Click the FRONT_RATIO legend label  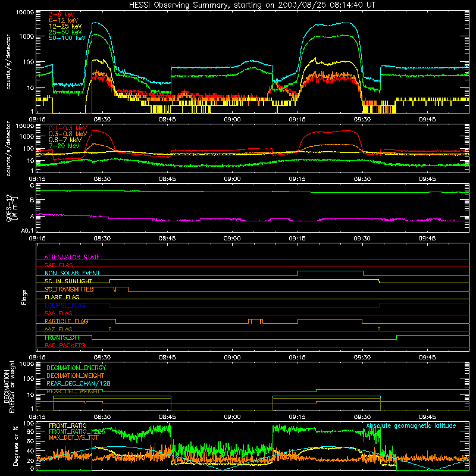[x=68, y=425]
